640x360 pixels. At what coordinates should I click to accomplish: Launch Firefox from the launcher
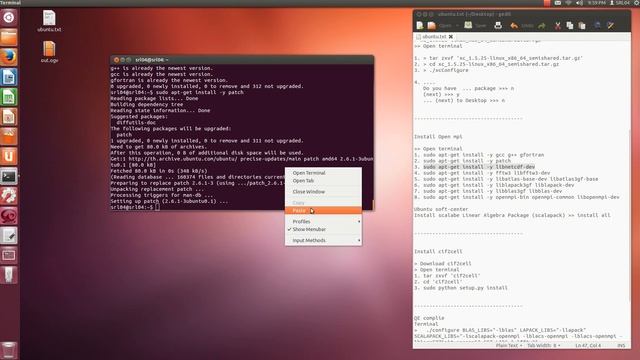9,57
